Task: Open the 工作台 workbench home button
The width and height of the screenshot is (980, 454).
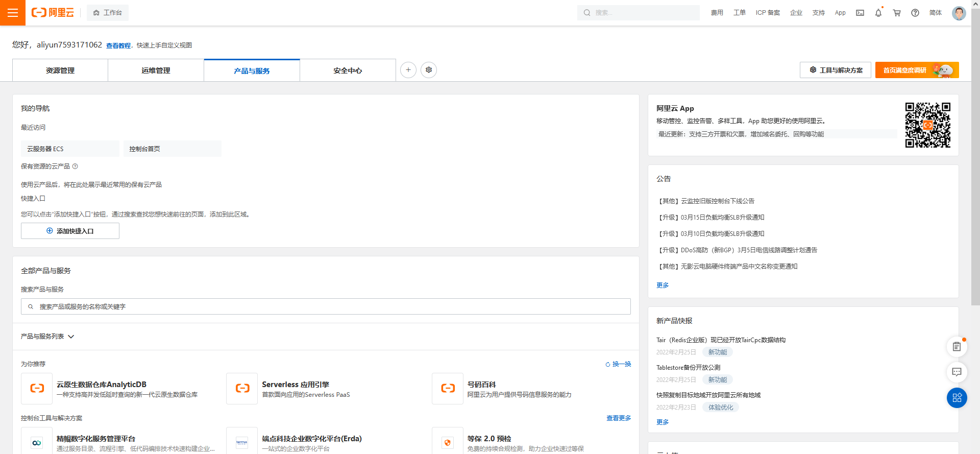Action: coord(108,13)
